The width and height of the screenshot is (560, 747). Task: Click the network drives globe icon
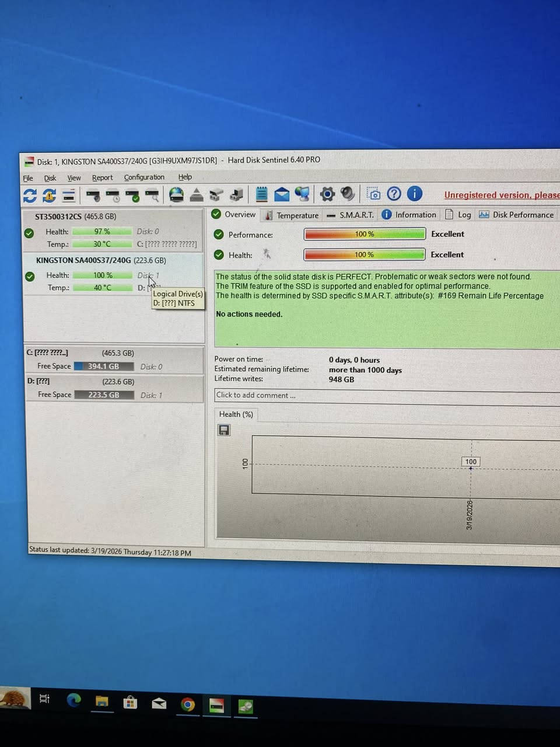175,194
